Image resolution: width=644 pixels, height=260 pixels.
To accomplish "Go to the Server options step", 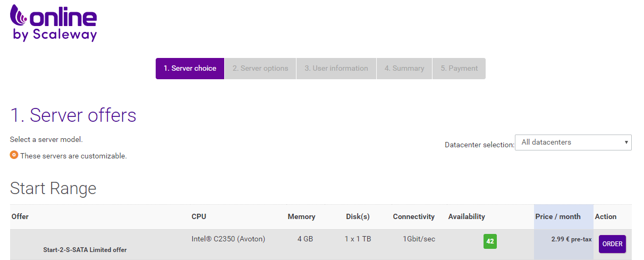I will (x=260, y=69).
